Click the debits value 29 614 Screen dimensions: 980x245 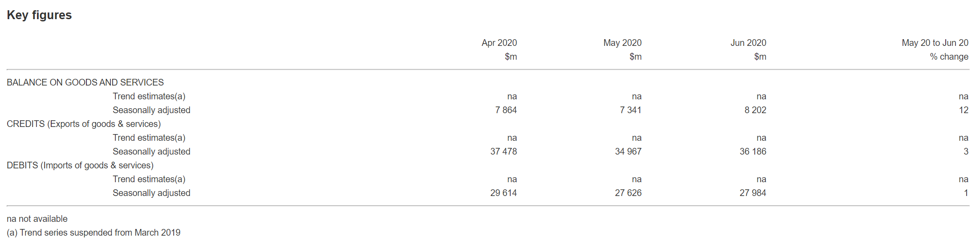(x=504, y=193)
